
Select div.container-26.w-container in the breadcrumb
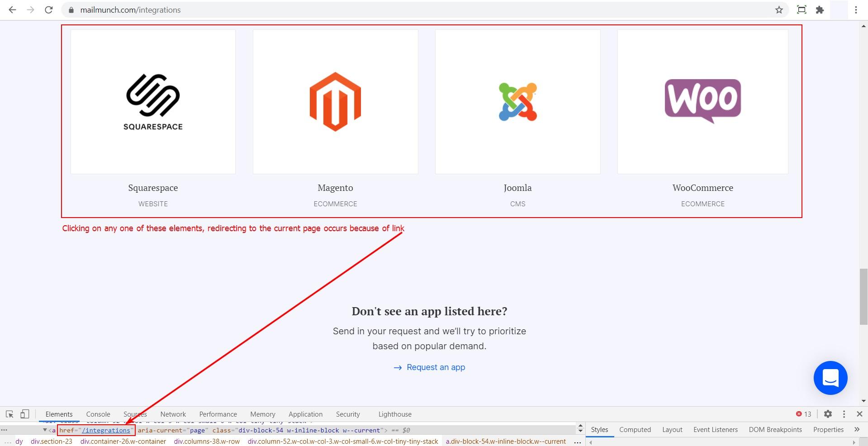tap(123, 441)
